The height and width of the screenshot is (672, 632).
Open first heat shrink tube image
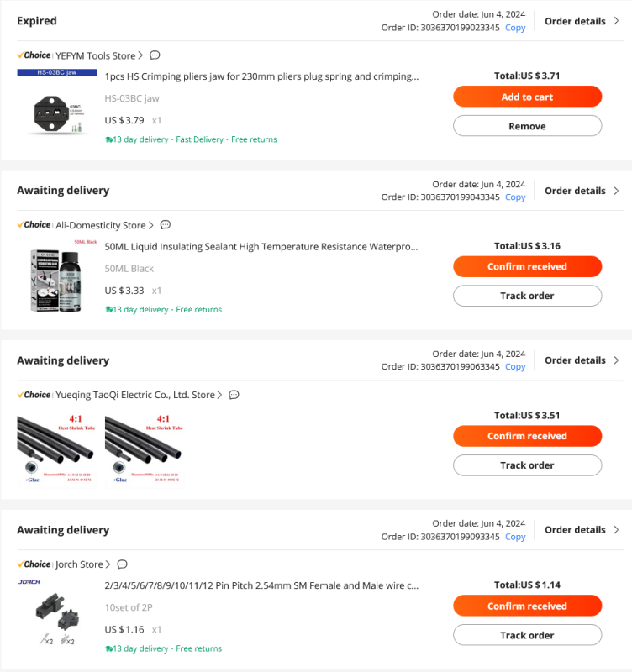pyautogui.click(x=56, y=448)
